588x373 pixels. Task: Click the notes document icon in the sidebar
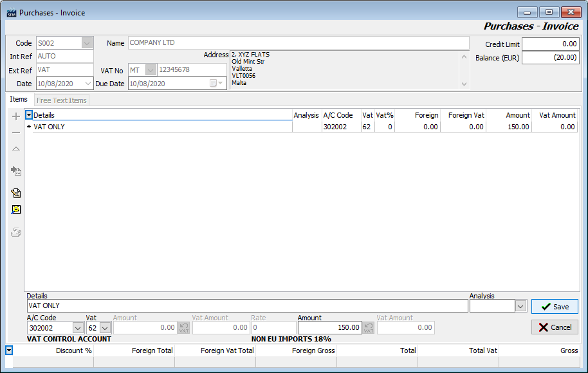tap(15, 193)
